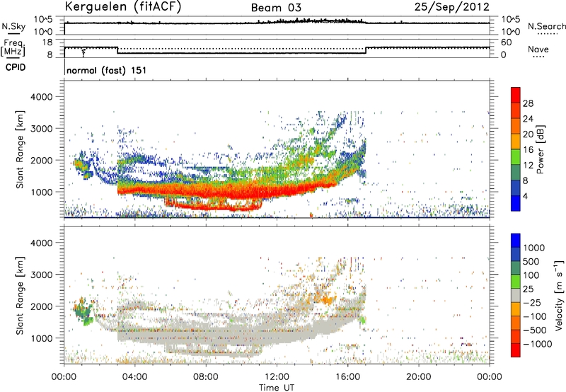The image size is (566, 392).
Task: Click the red segment of the power colorbar
Action: click(516, 95)
